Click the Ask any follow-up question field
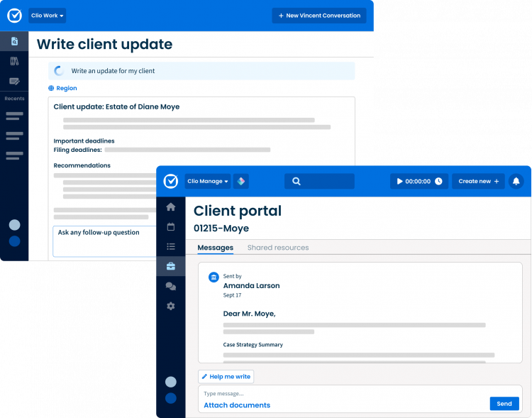This screenshot has height=418, width=532. pos(104,241)
